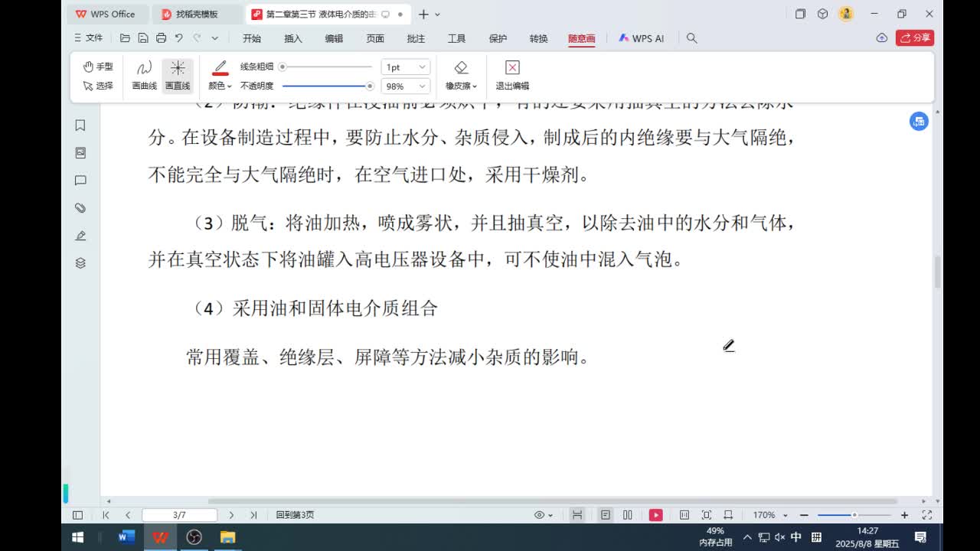The height and width of the screenshot is (551, 980).
Task: Click the plus new tab button
Action: tap(423, 14)
